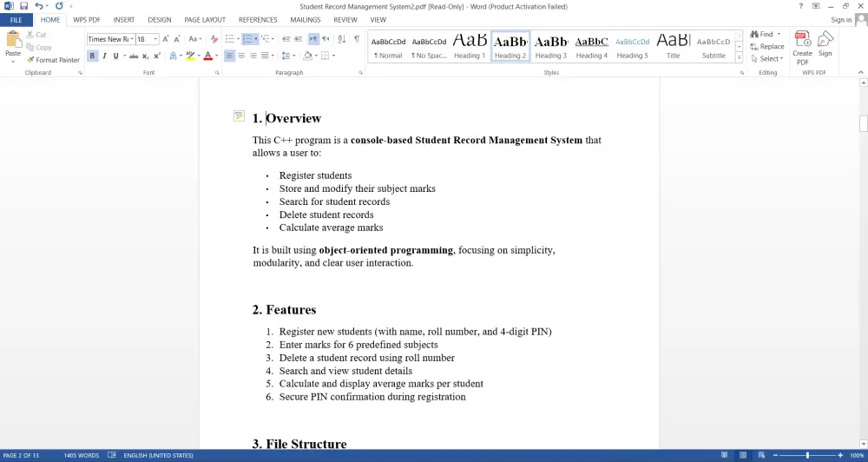
Task: Toggle italic formatting
Action: (x=104, y=56)
